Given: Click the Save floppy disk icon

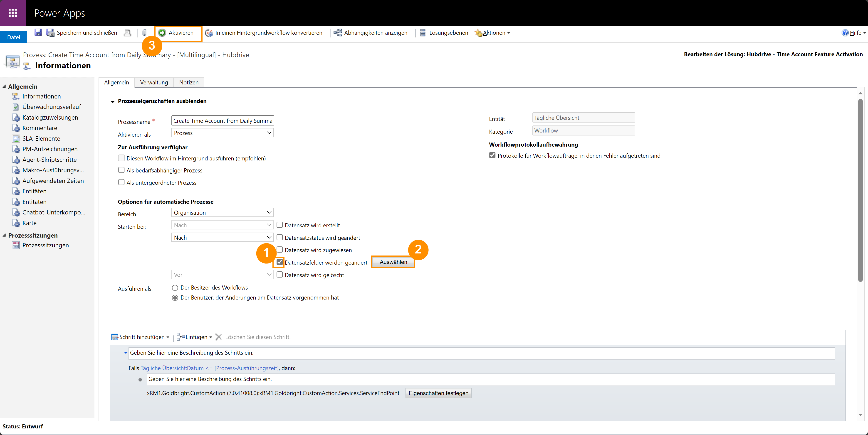Looking at the screenshot, I should point(38,32).
